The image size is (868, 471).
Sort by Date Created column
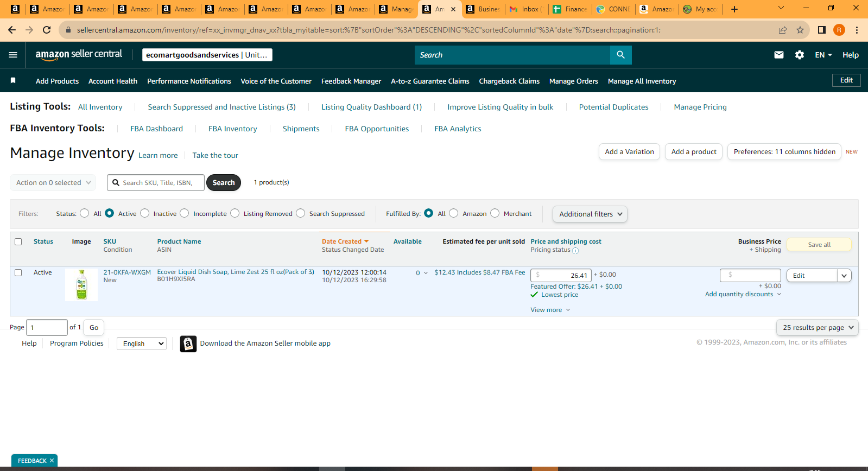tap(345, 241)
